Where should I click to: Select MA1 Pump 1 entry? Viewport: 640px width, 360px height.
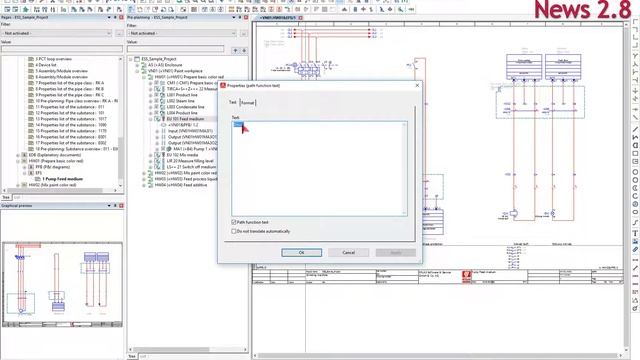[196, 149]
